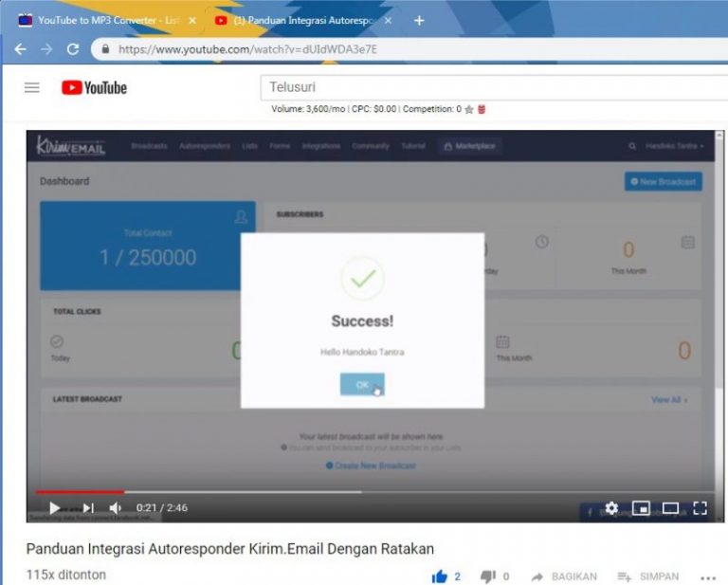728x585 pixels.
Task: Click the star icon next to Competition
Action: [x=469, y=110]
